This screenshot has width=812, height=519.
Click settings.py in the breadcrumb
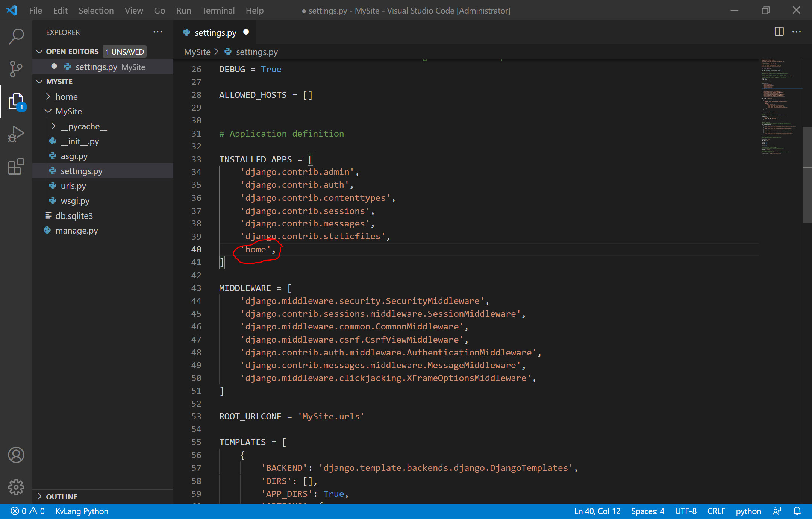[256, 52]
